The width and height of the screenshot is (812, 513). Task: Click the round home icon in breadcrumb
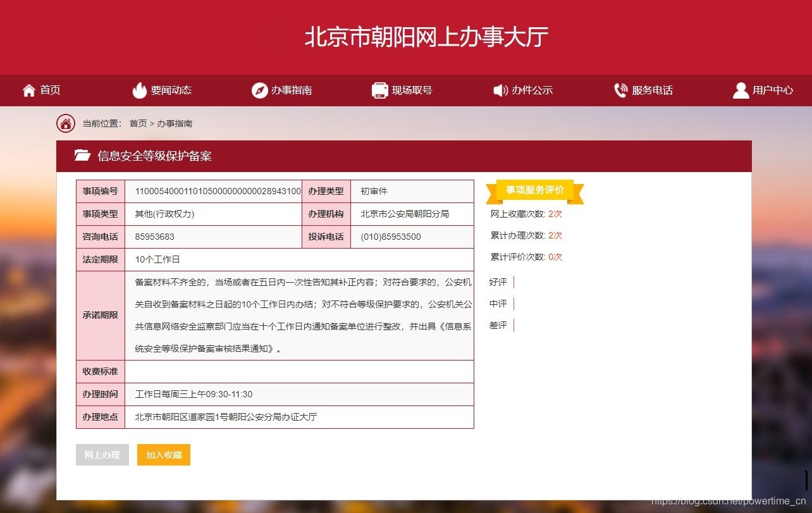(x=66, y=123)
